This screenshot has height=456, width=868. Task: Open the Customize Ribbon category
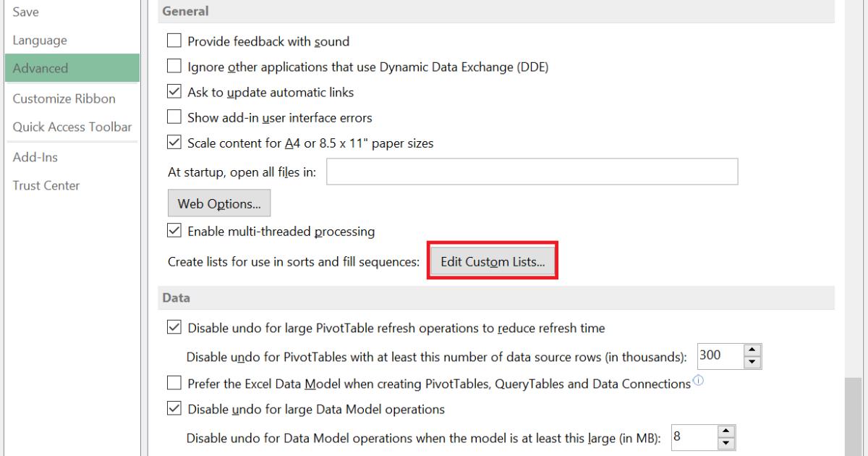point(64,98)
